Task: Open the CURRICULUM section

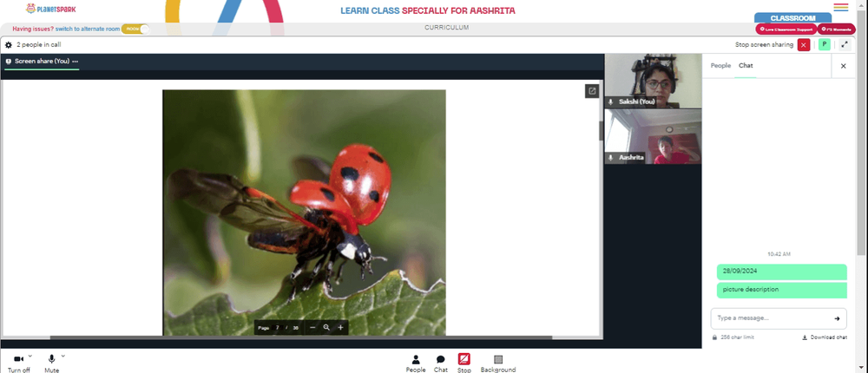Action: click(x=447, y=27)
